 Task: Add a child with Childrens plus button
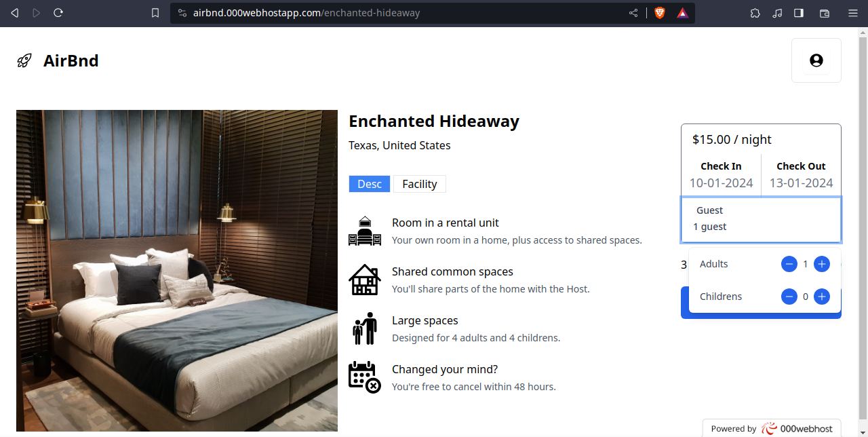coord(822,297)
